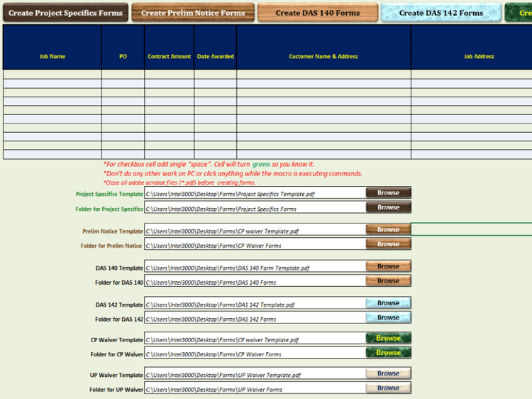
Task: Click the Create DAS 142 Forms button
Action: click(441, 13)
